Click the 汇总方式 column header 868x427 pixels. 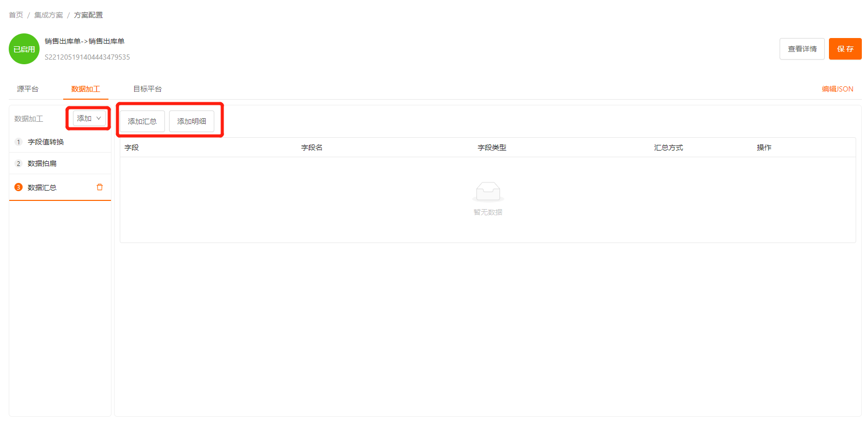tap(668, 147)
